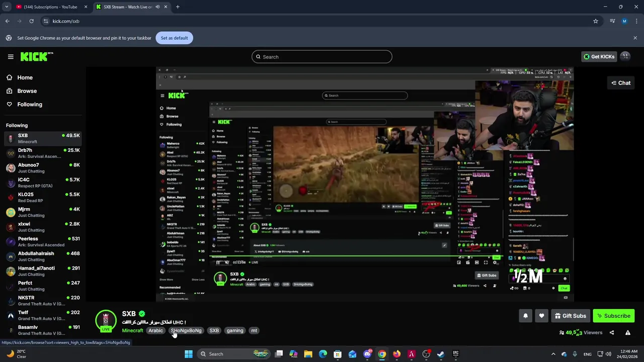
Task: Open File Explorer from taskbar
Action: (308, 354)
